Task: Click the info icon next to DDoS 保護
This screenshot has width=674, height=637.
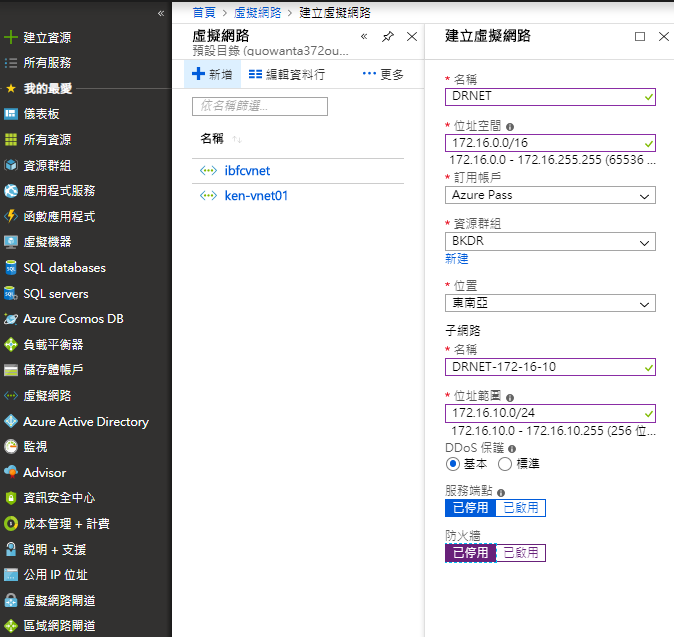Action: coord(512,449)
